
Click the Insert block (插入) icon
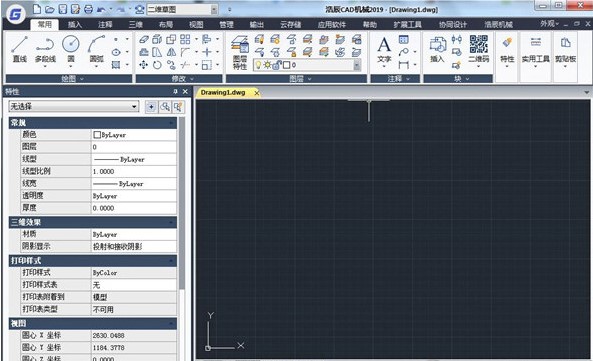click(x=438, y=49)
